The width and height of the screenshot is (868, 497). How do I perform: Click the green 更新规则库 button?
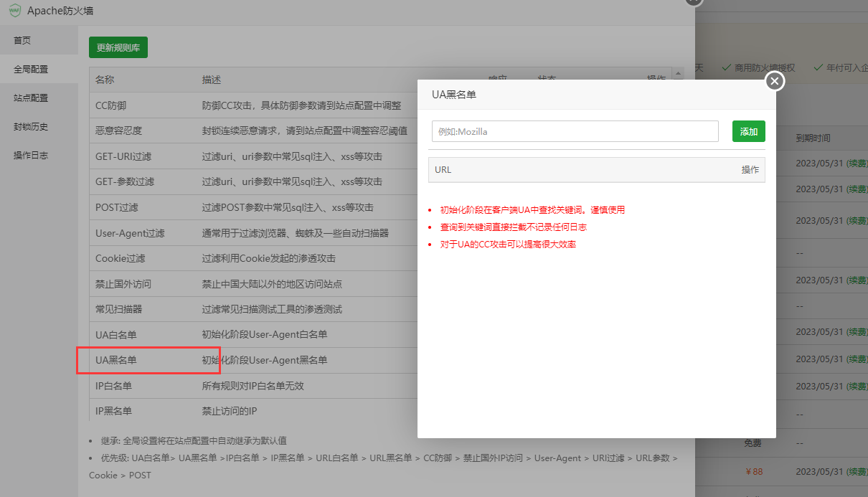[118, 48]
